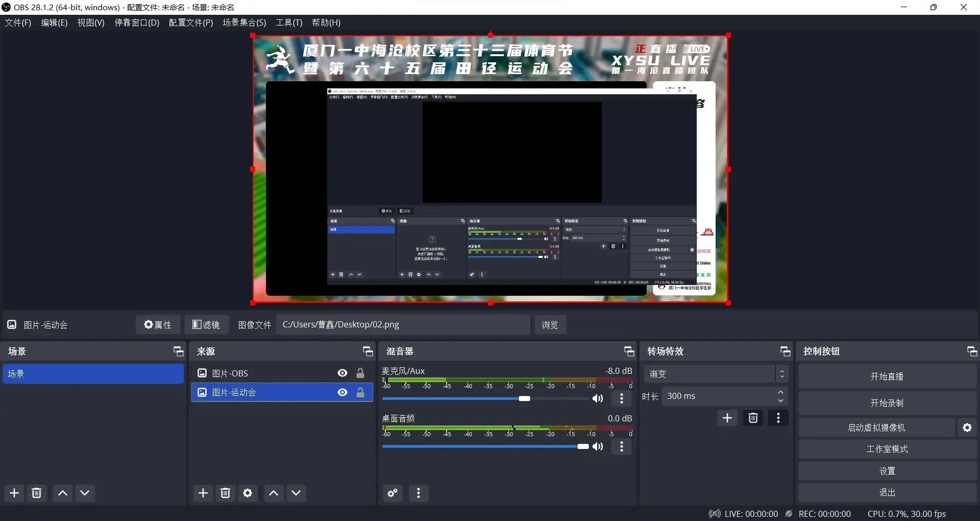Open source 属性 properties button
Image resolution: width=980 pixels, height=521 pixels.
coord(158,325)
